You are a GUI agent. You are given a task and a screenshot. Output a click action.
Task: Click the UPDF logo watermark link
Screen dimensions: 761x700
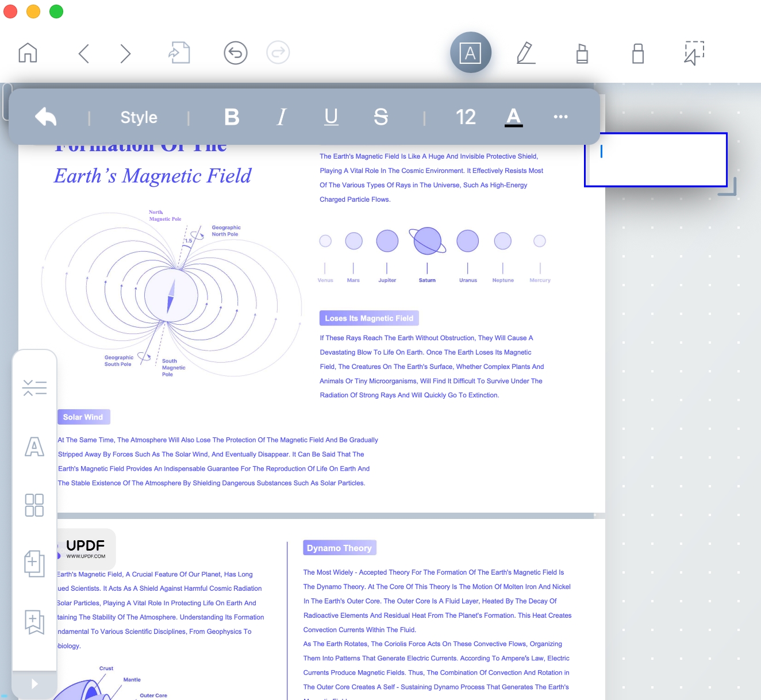point(86,549)
